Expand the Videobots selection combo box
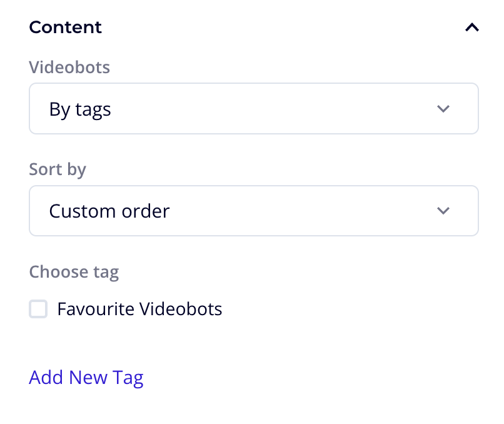Viewport: 504px width, 424px height. 253,109
